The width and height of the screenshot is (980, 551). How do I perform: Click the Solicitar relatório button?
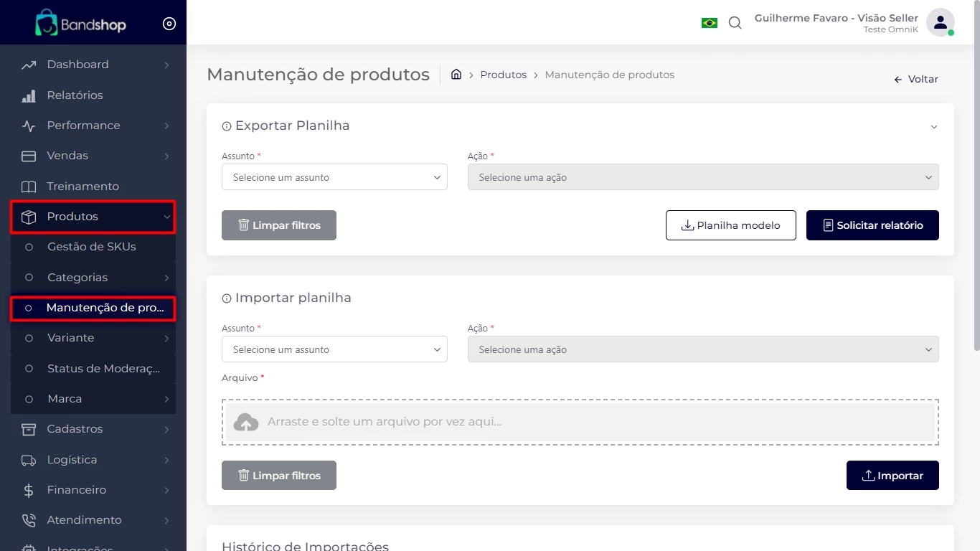pos(872,225)
